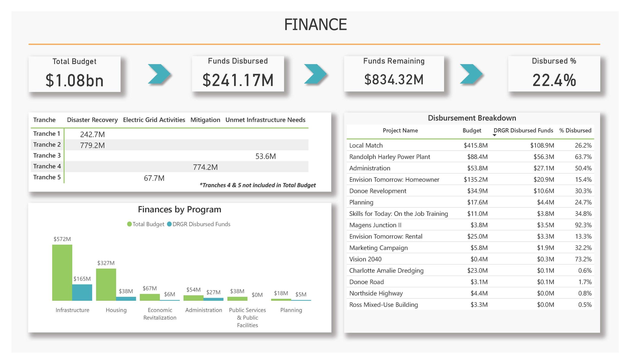Click the green Total Budget legend dot
This screenshot has height=364, width=630.
[129, 224]
